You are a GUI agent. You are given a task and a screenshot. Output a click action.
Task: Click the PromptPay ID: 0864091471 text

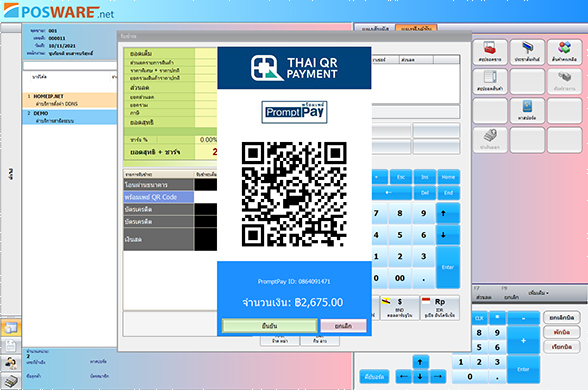294,281
